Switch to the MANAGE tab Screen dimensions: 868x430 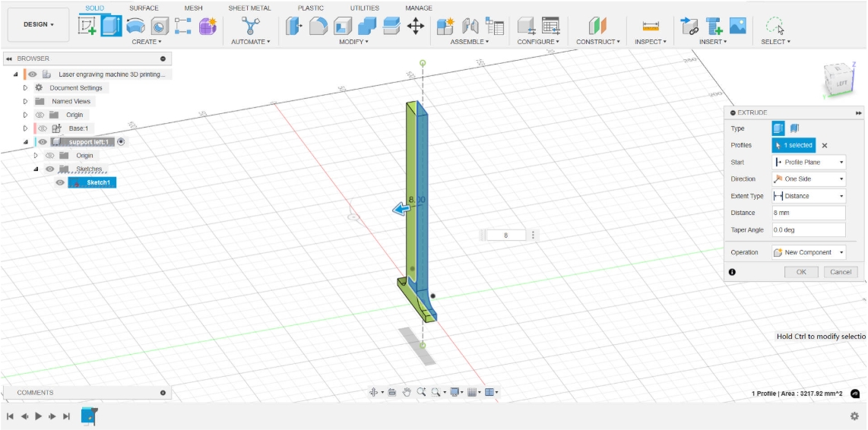pos(419,8)
